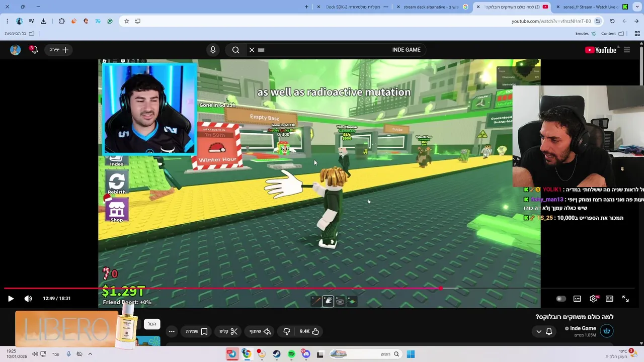Run YouTube search with magnifier
644x362 pixels.
click(x=235, y=50)
